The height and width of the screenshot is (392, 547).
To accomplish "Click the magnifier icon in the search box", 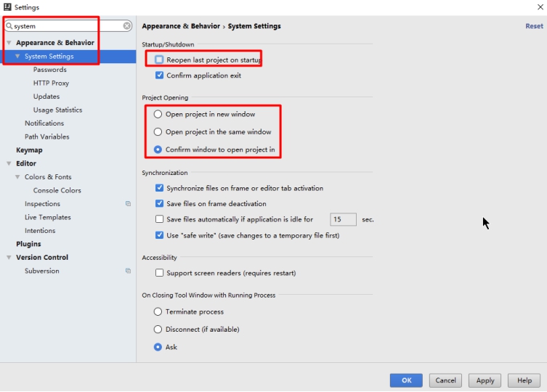I will click(9, 26).
